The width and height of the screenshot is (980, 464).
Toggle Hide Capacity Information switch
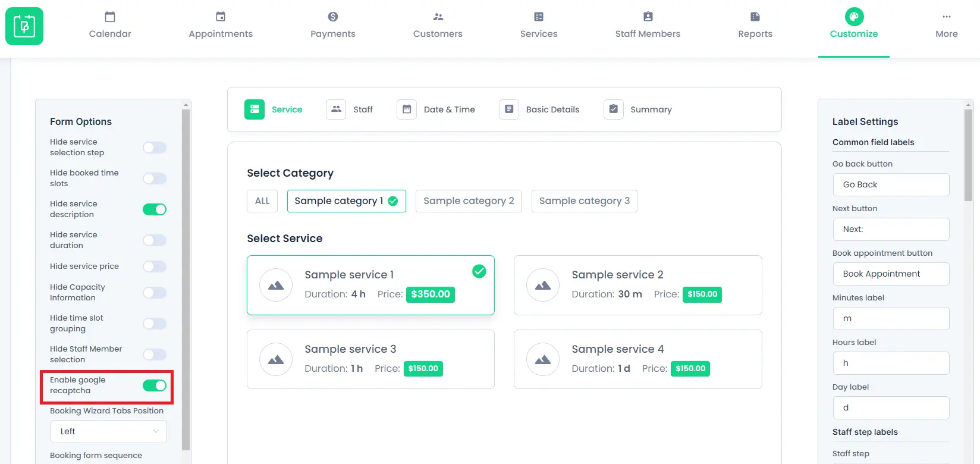155,293
